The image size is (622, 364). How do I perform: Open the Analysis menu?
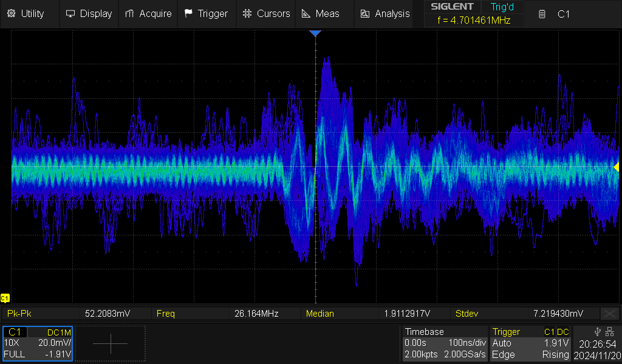click(x=385, y=13)
